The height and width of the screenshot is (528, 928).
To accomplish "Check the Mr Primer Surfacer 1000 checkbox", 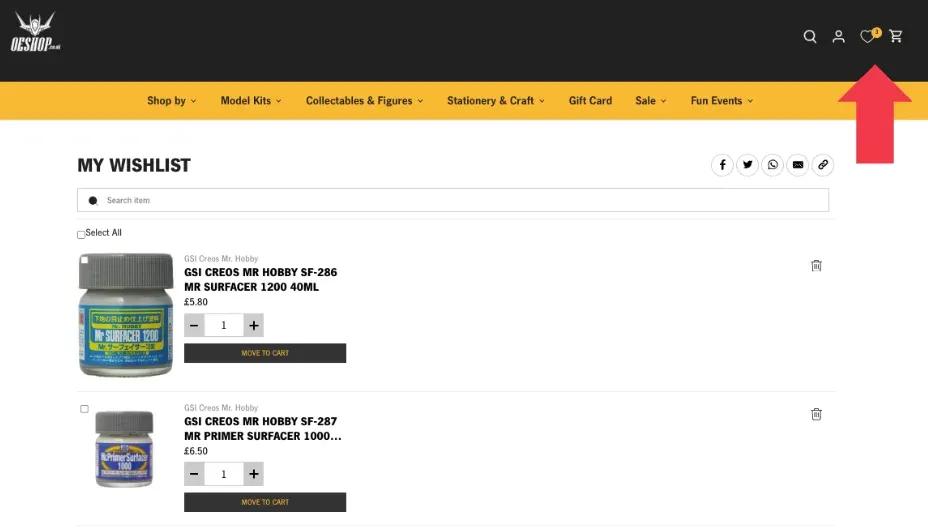I will coord(84,409).
